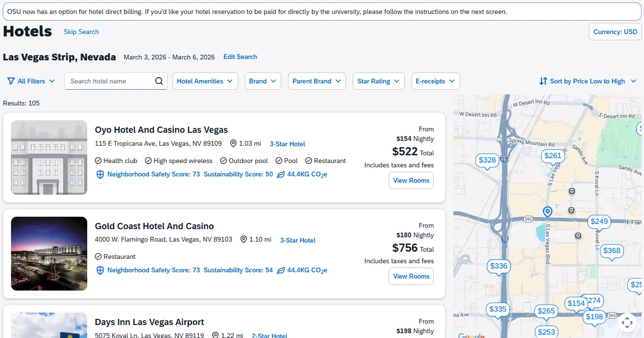Viewport: 644px width, 338px height.
Task: Click the High speed wireless amenity text
Action: 183,161
